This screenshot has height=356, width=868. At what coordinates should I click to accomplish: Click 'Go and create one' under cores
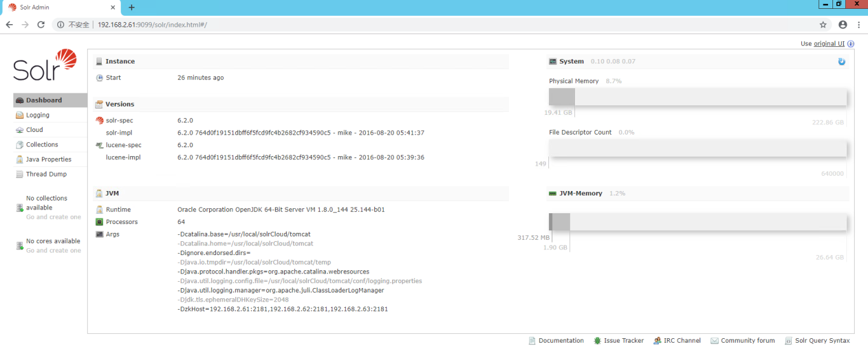53,251
